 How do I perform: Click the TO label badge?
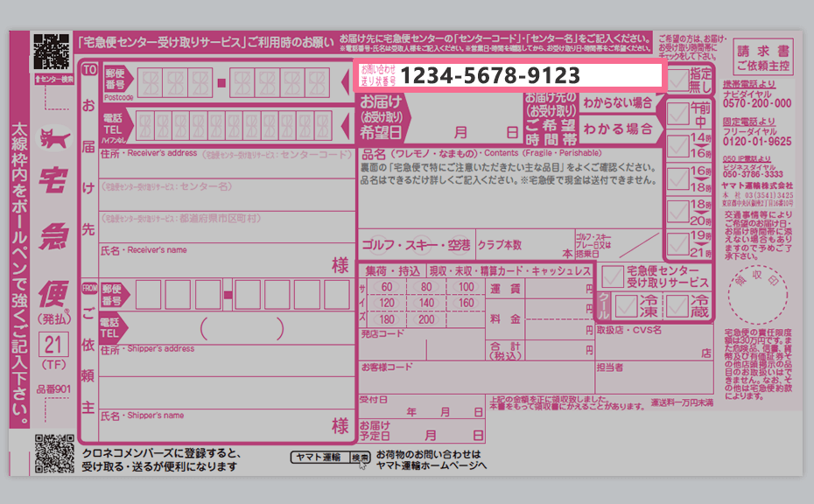pyautogui.click(x=88, y=70)
